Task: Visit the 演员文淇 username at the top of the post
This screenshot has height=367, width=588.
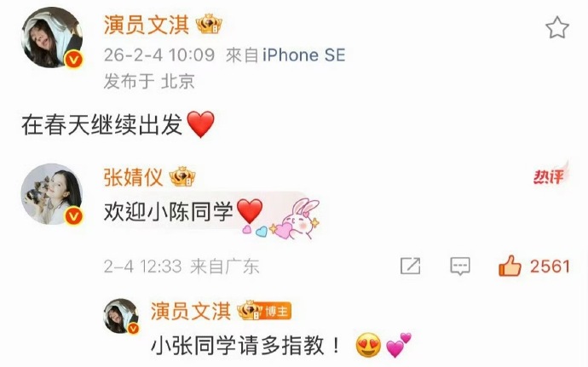Action: coord(147,25)
